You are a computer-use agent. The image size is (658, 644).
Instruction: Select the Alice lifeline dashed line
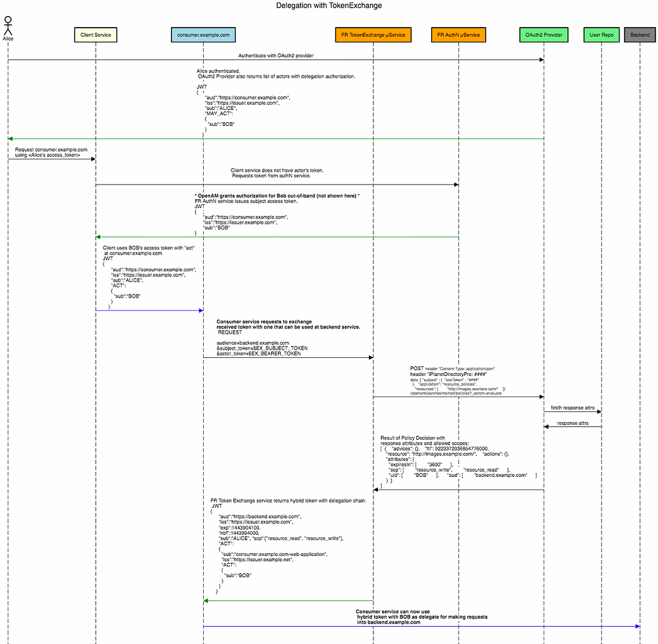click(8, 321)
